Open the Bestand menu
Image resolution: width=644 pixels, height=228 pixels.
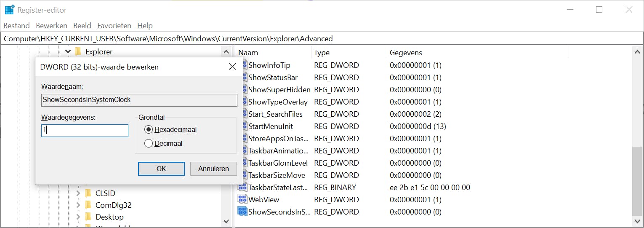click(x=16, y=26)
